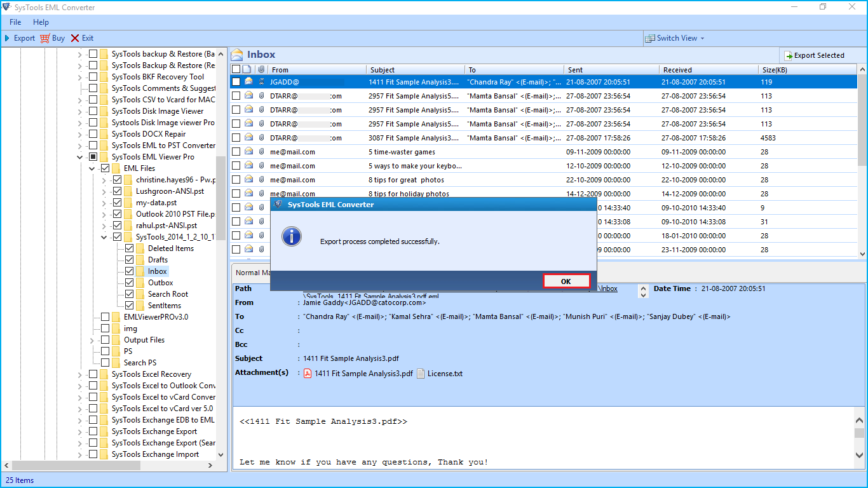Toggle the select-all checkbox in list header
The height and width of the screenshot is (488, 868).
pos(236,69)
